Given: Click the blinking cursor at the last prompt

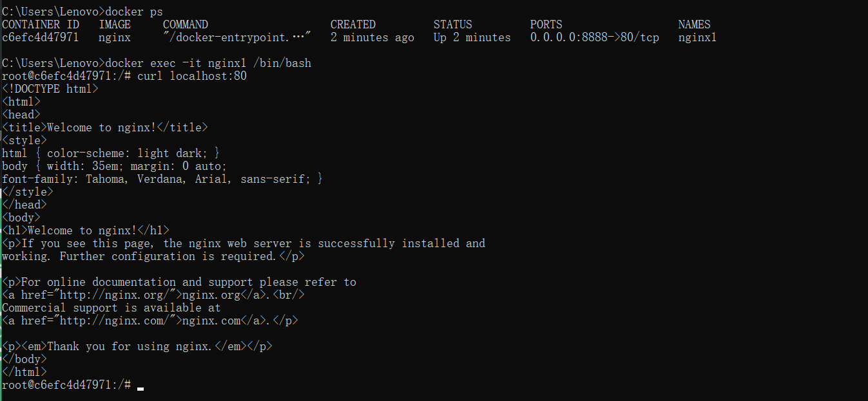Looking at the screenshot, I should pyautogui.click(x=140, y=387).
